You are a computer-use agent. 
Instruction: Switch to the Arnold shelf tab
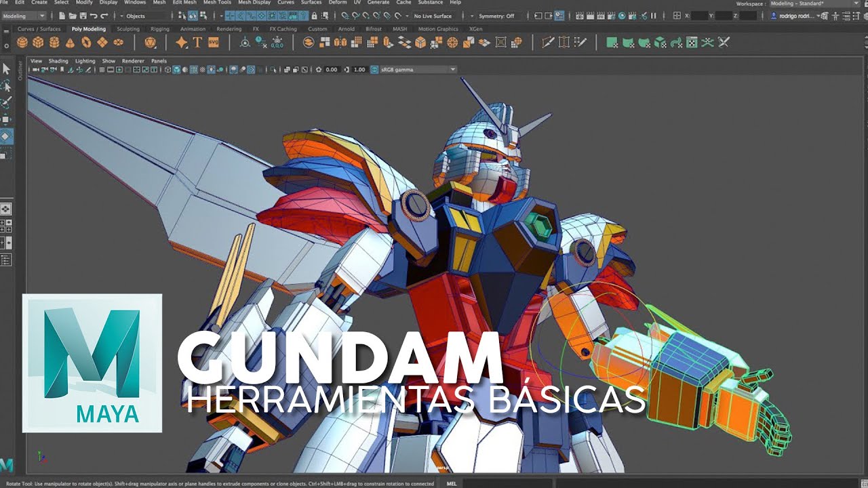point(346,29)
